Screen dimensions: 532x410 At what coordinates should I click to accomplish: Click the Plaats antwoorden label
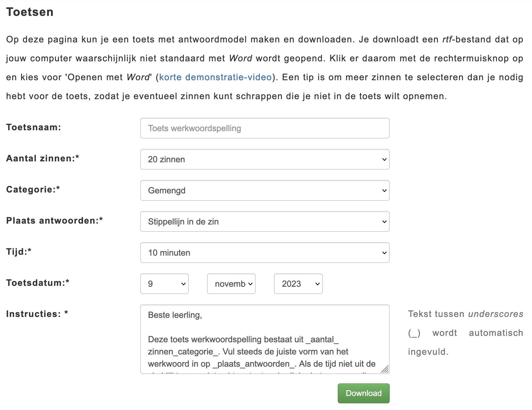point(54,221)
